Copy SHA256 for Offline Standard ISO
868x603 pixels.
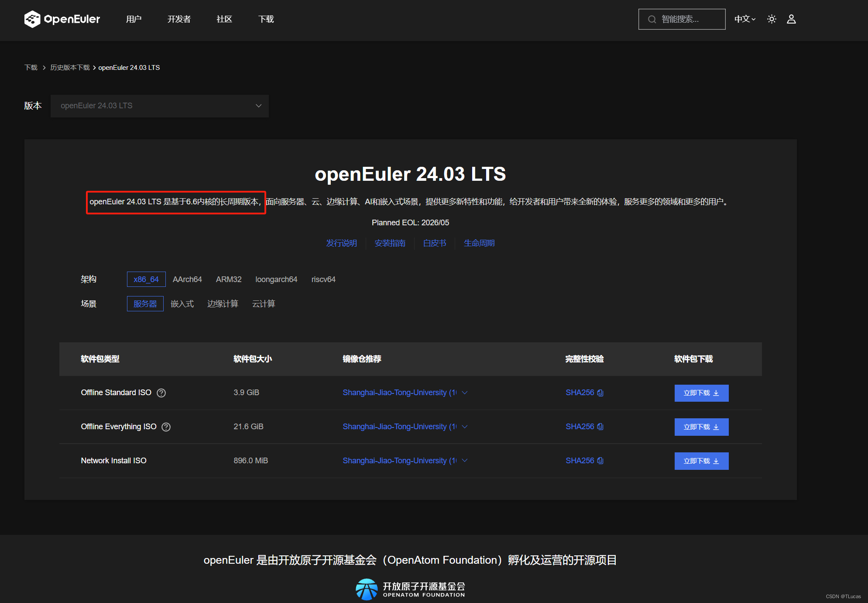click(600, 393)
